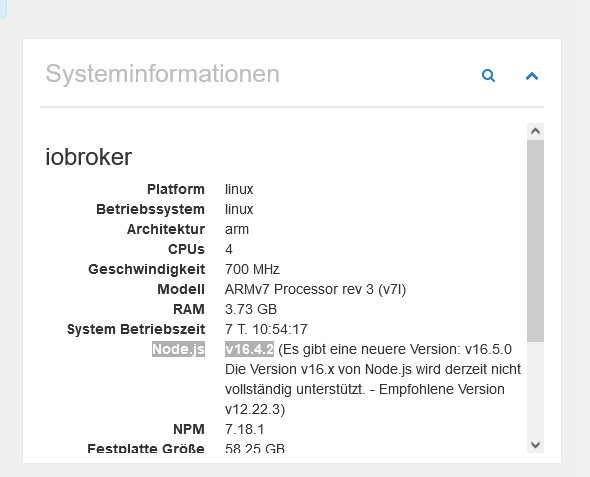Image resolution: width=590 pixels, height=477 pixels.
Task: Click the Architektur label
Action: [166, 229]
